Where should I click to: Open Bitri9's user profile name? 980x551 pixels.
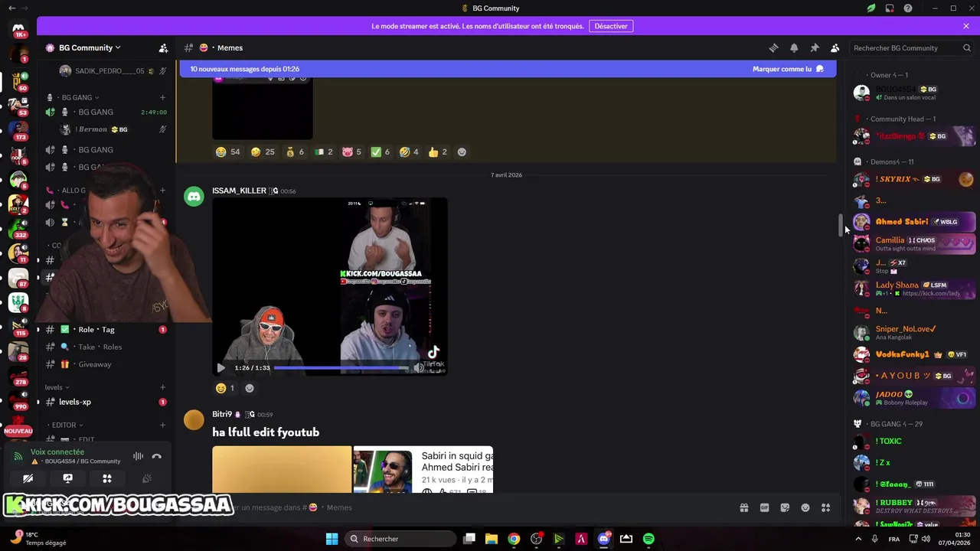[222, 414]
